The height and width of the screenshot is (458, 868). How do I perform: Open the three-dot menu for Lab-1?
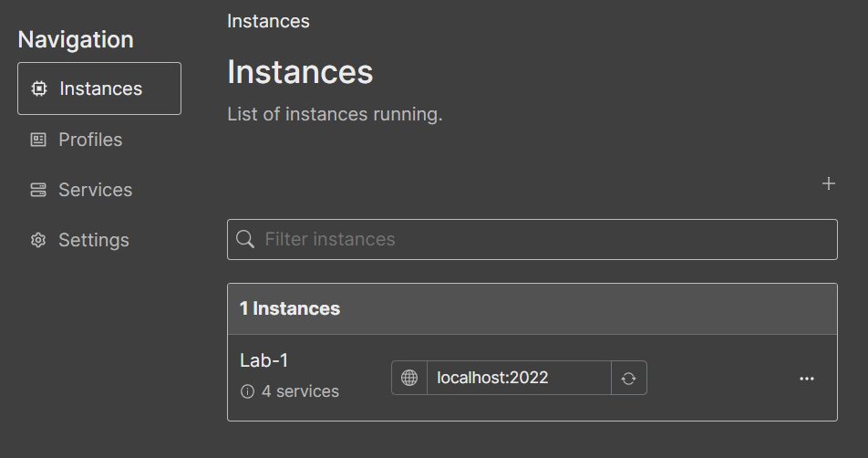806,378
